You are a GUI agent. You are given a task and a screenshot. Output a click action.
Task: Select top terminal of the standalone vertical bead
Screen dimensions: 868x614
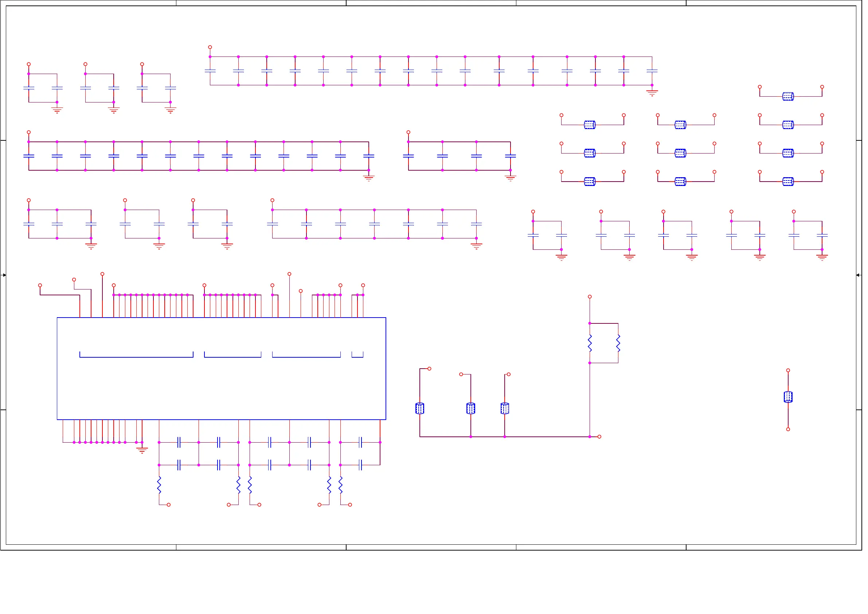788,370
